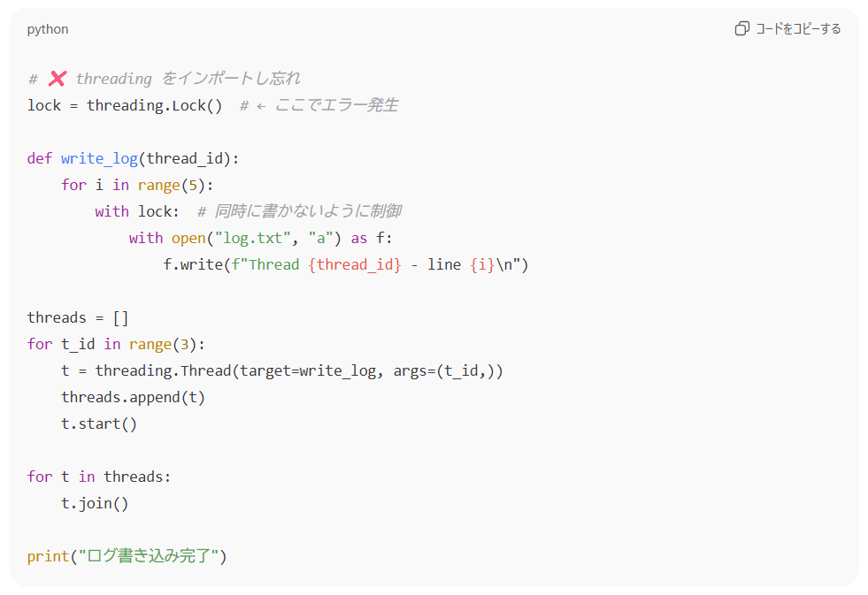Click the copy code icon

click(x=741, y=29)
